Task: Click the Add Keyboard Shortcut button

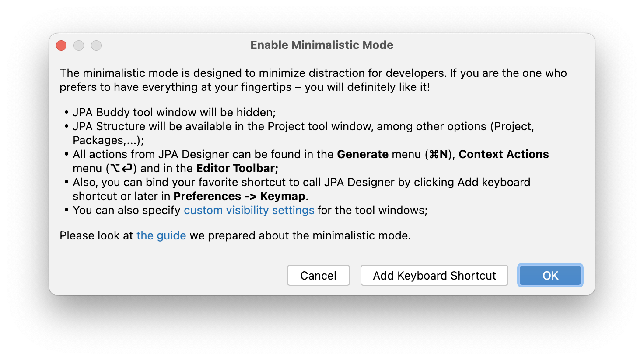Action: [434, 275]
